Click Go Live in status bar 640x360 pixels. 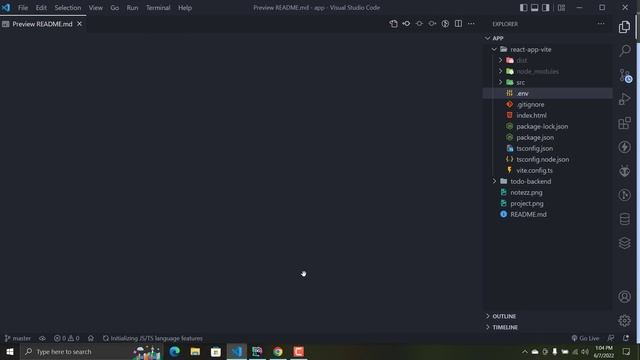coord(585,338)
